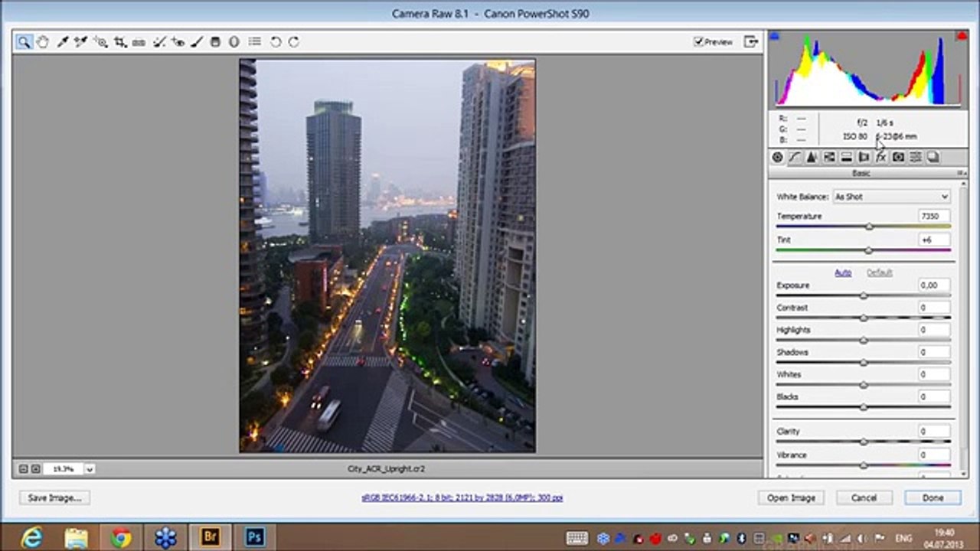Open the Tone Curve panel tab
Image resolution: width=980 pixels, height=551 pixels.
pyautogui.click(x=795, y=157)
